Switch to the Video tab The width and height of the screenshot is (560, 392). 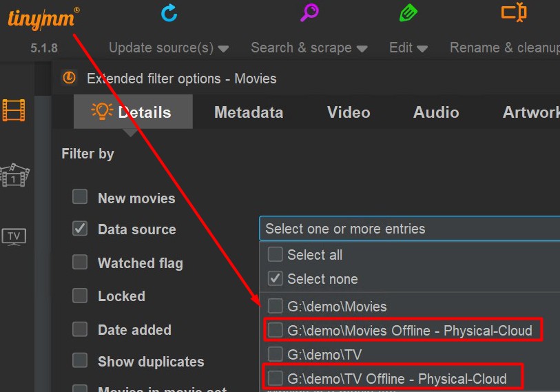pos(349,112)
